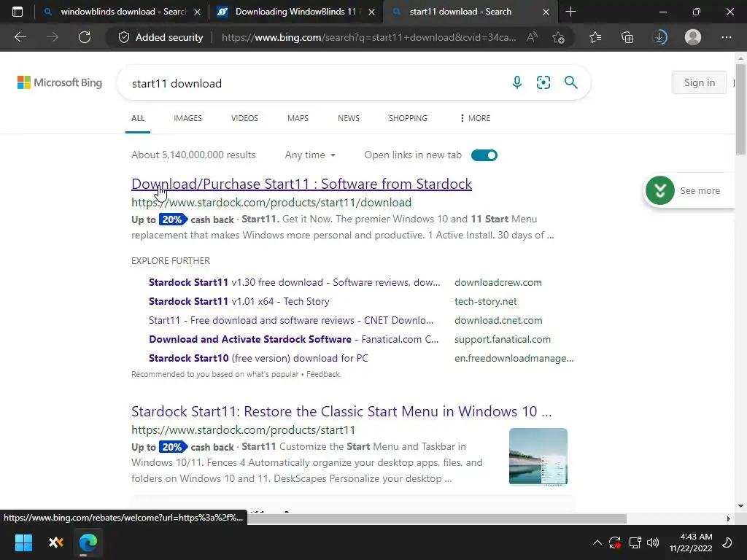747x560 pixels.
Task: Open support.fanatical.com domain text
Action: point(502,340)
